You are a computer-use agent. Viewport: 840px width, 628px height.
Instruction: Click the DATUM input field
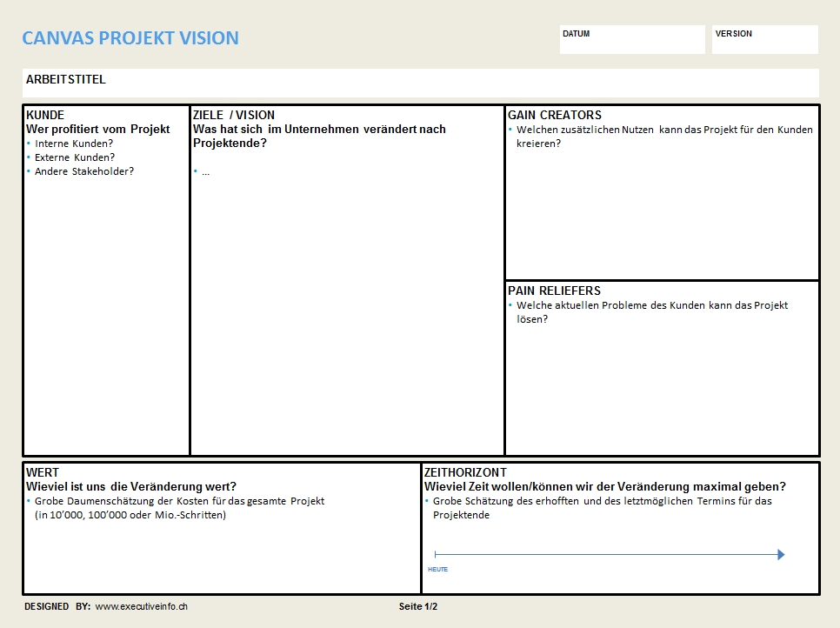(632, 40)
